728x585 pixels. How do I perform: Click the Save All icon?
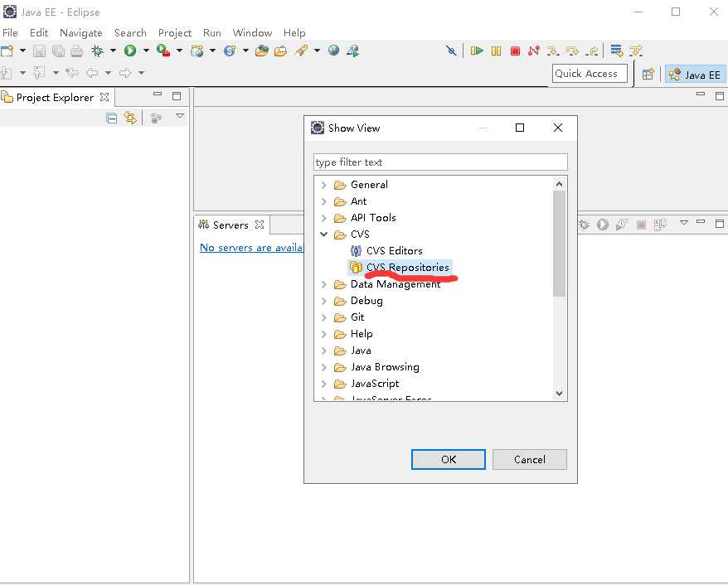point(58,51)
